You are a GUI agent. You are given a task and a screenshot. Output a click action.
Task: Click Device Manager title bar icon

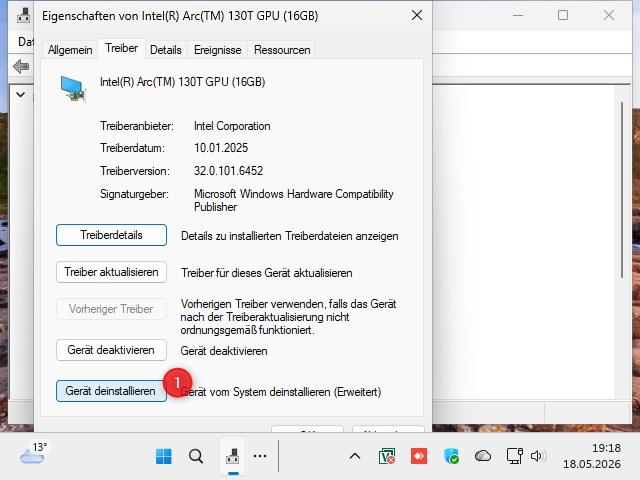pyautogui.click(x=23, y=16)
